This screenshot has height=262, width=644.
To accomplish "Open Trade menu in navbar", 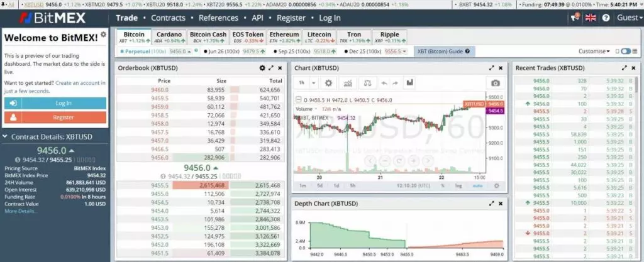I will [x=126, y=18].
